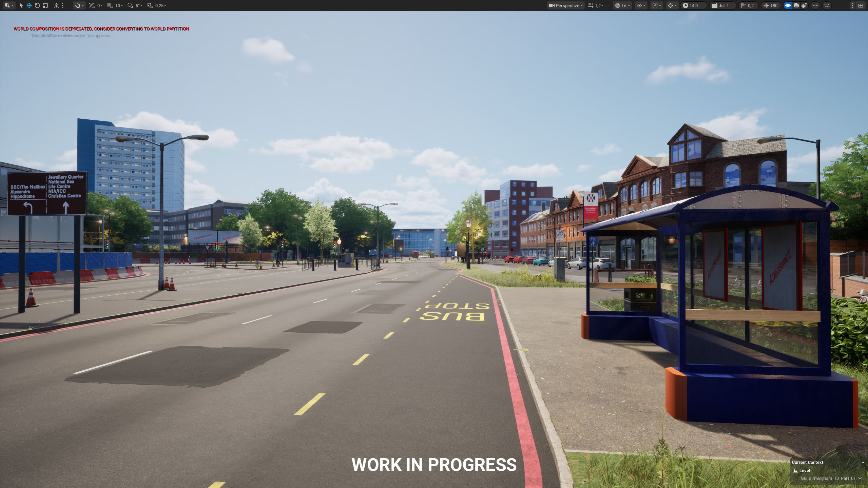Open the magnet snapping options dropdown
The height and width of the screenshot is (488, 868).
pos(79,5)
